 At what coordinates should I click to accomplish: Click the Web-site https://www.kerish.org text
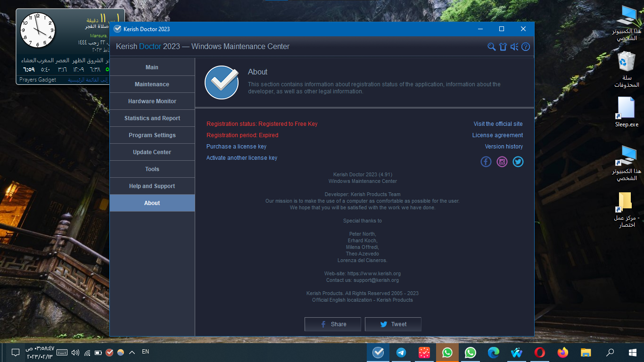pyautogui.click(x=363, y=273)
